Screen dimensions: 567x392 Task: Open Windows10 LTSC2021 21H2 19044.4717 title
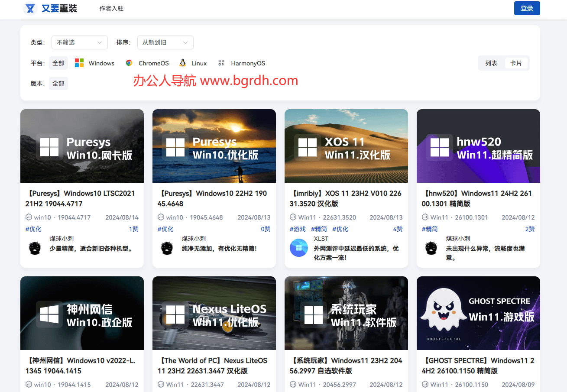[x=81, y=198]
